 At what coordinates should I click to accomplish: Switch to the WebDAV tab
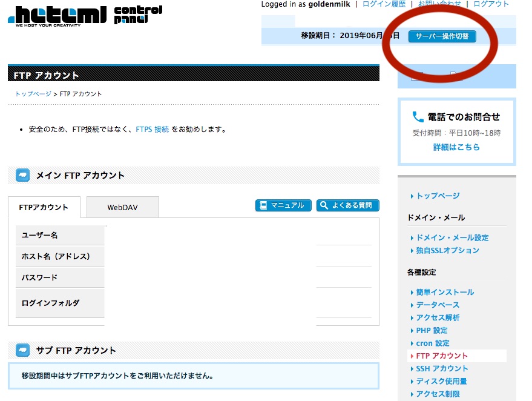pyautogui.click(x=122, y=207)
